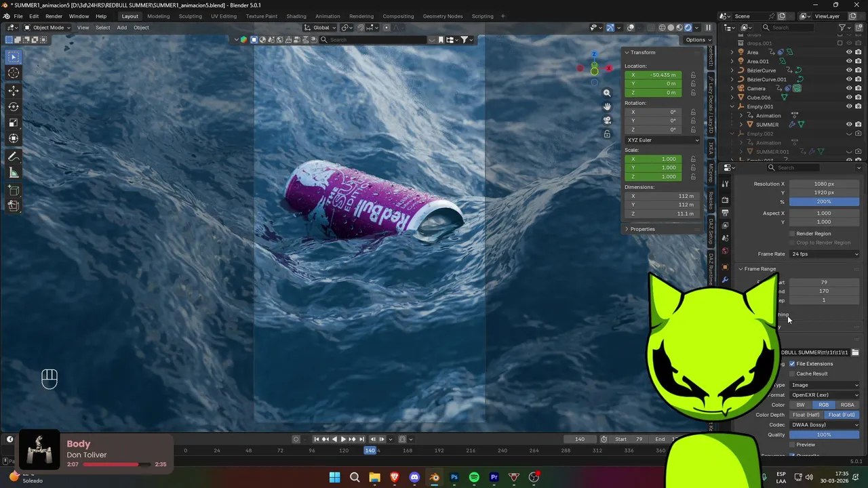
Task: Open Spotify from the Windows taskbar
Action: click(474, 477)
